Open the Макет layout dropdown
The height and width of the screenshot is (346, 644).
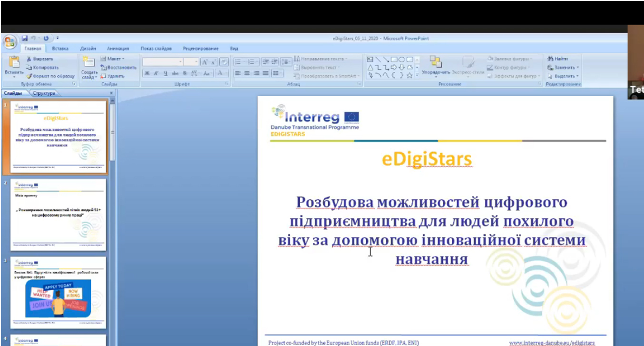click(x=113, y=59)
